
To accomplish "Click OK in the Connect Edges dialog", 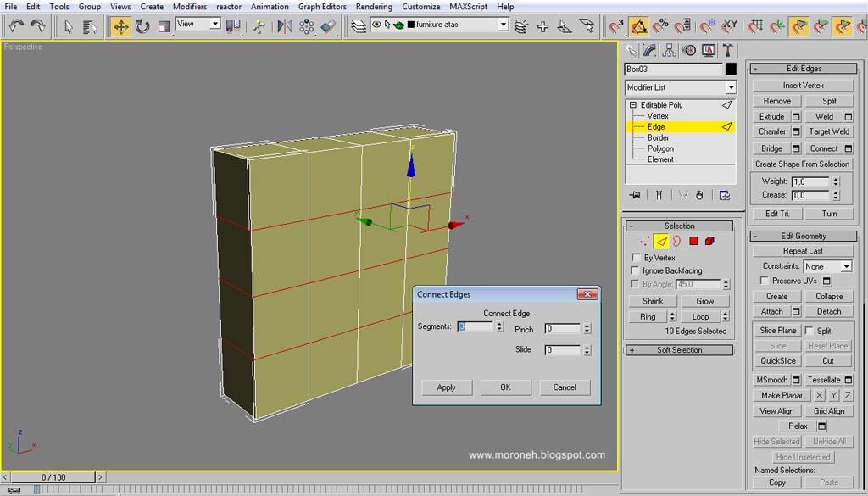I will 505,387.
